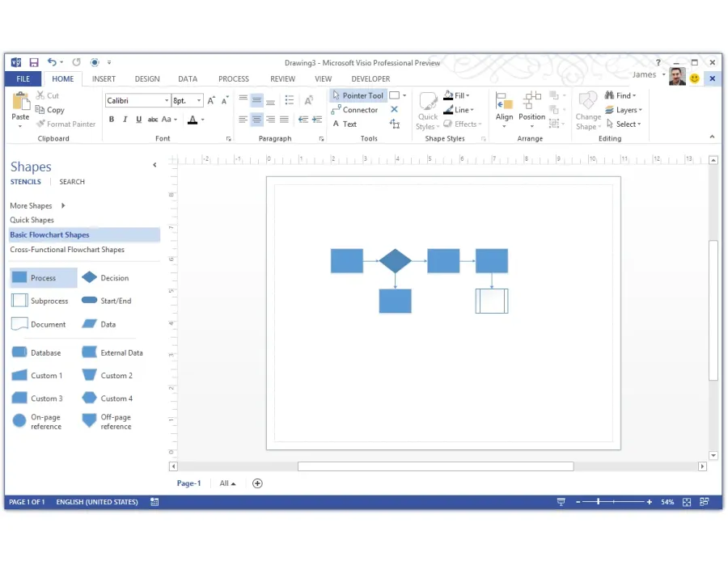Collapse the Shapes pane with the arrow
The height and width of the screenshot is (565, 728).
coord(154,165)
